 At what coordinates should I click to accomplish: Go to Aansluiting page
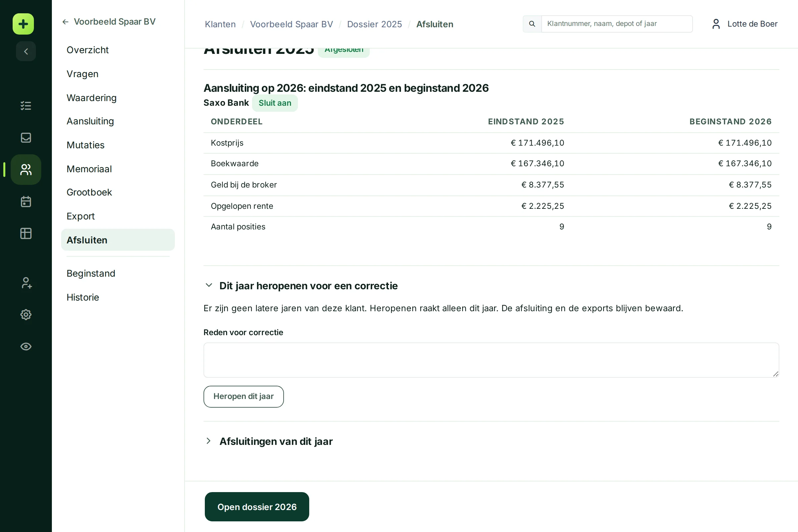point(90,121)
